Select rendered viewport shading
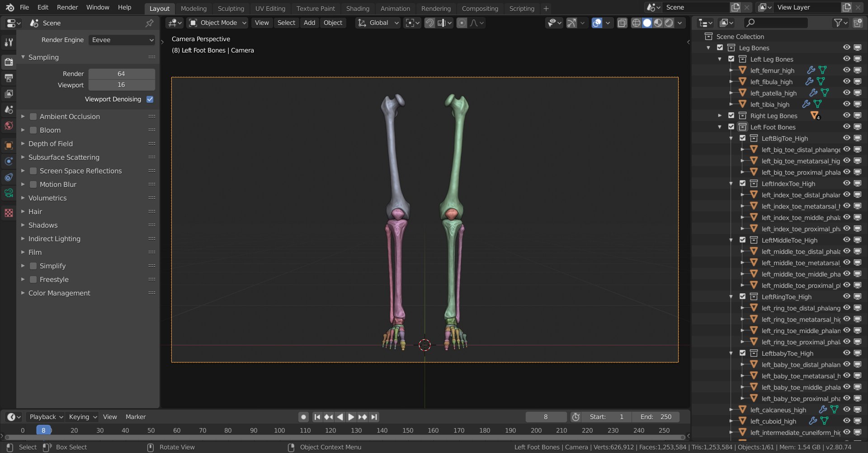 [x=669, y=23]
